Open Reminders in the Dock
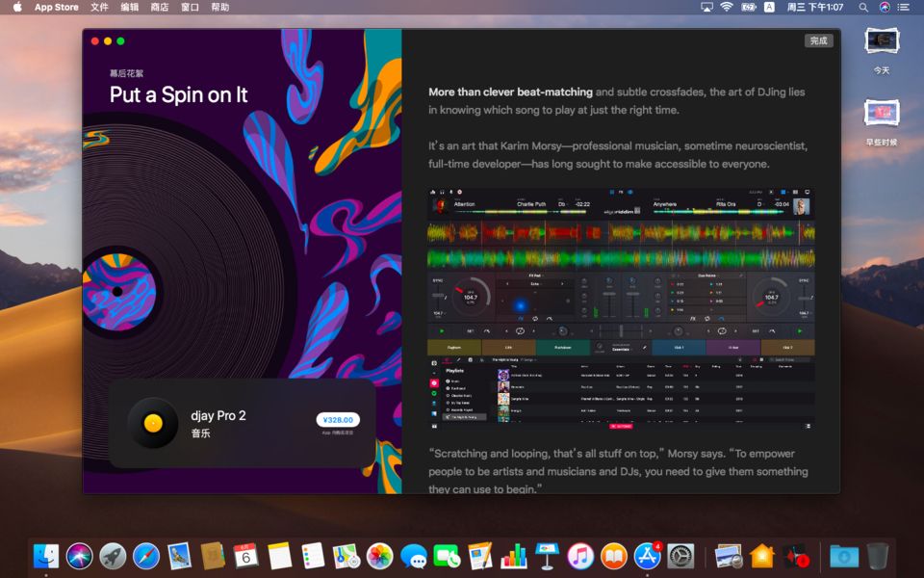Image resolution: width=924 pixels, height=578 pixels. click(313, 556)
